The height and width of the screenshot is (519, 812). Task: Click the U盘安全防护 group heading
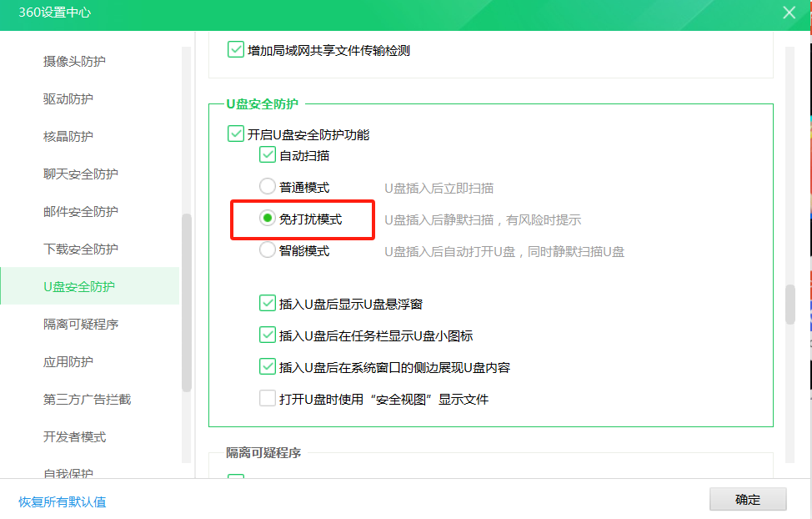point(262,104)
